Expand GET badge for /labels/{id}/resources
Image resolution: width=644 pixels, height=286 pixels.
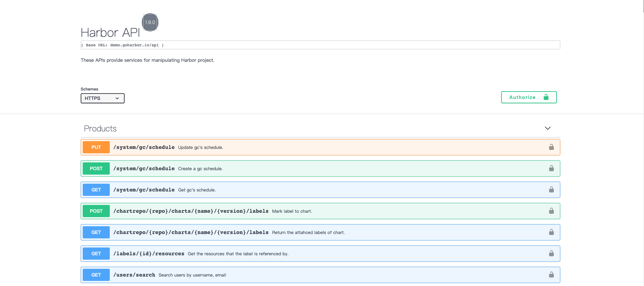click(96, 254)
